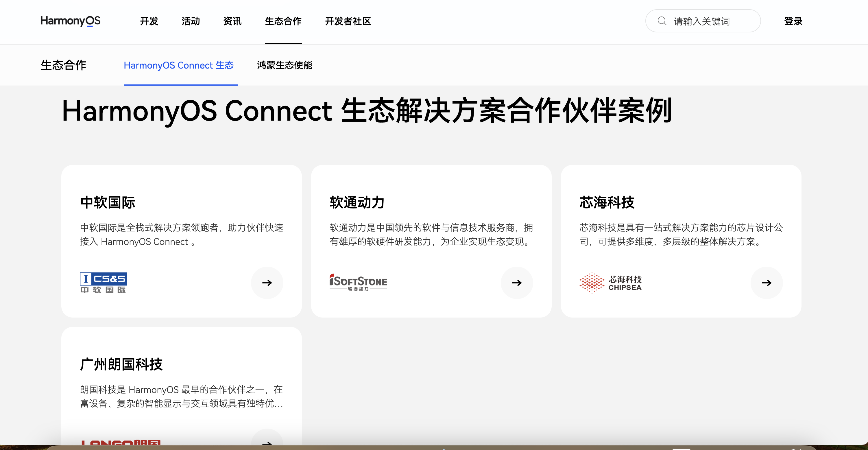Viewport: 868px width, 450px height.
Task: Open the 芯海科技 case via its arrow button
Action: (x=767, y=283)
